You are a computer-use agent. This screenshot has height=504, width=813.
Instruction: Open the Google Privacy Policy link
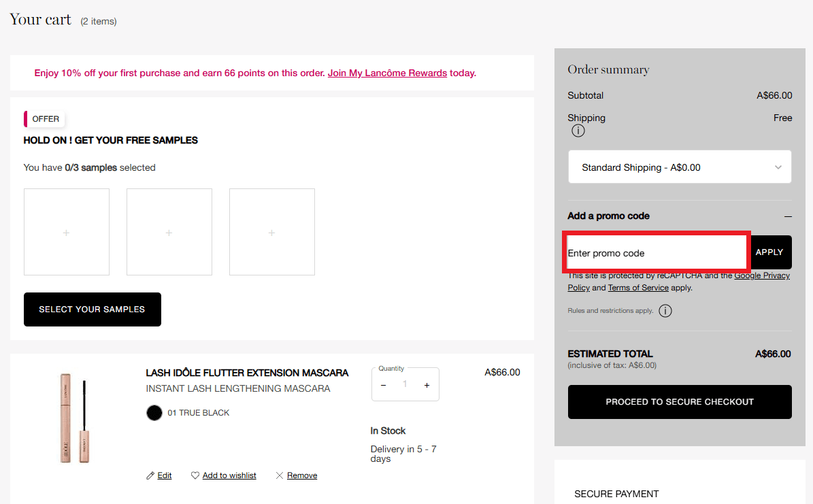coord(762,275)
